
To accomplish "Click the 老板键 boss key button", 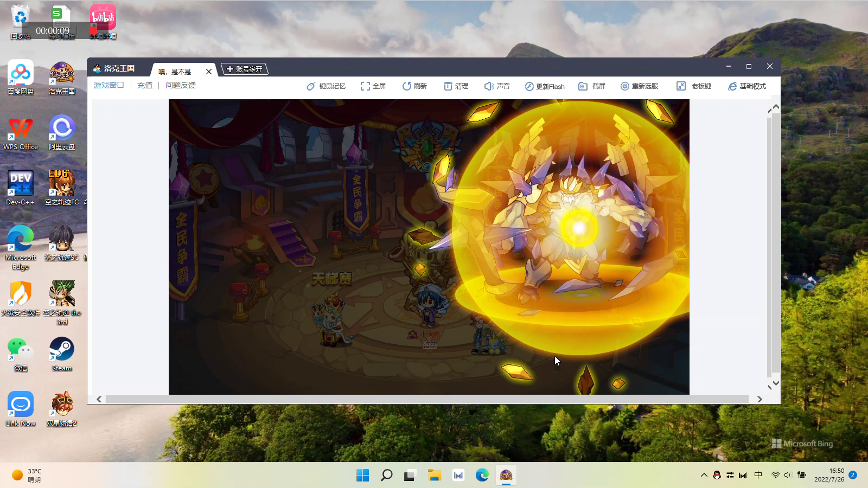I will [694, 86].
